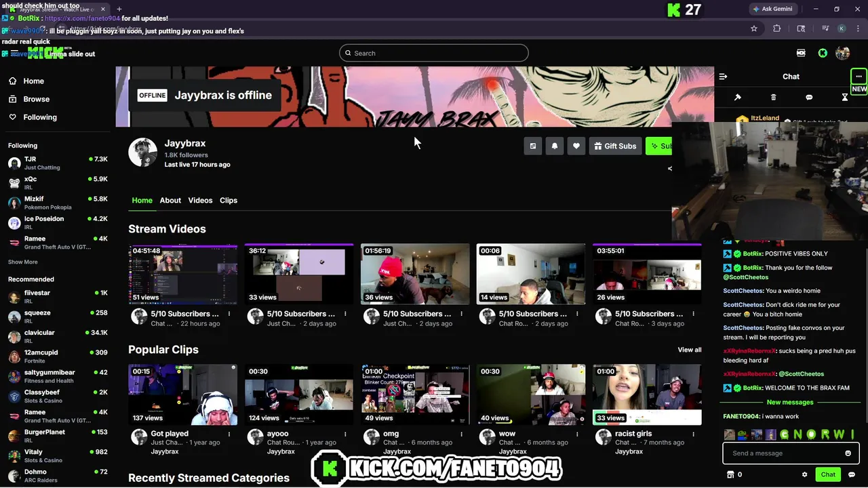Click the pepe frog emote in quick emotes
868x488 pixels.
click(x=743, y=434)
